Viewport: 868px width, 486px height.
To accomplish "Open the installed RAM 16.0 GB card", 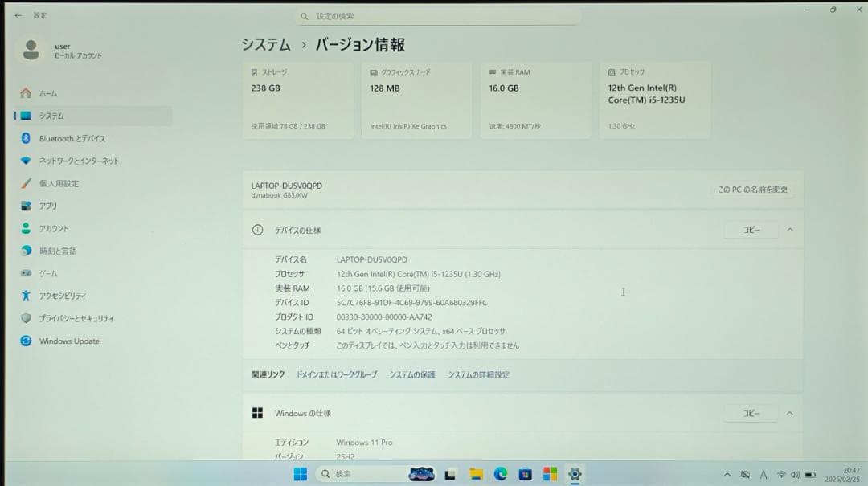I will tap(535, 100).
